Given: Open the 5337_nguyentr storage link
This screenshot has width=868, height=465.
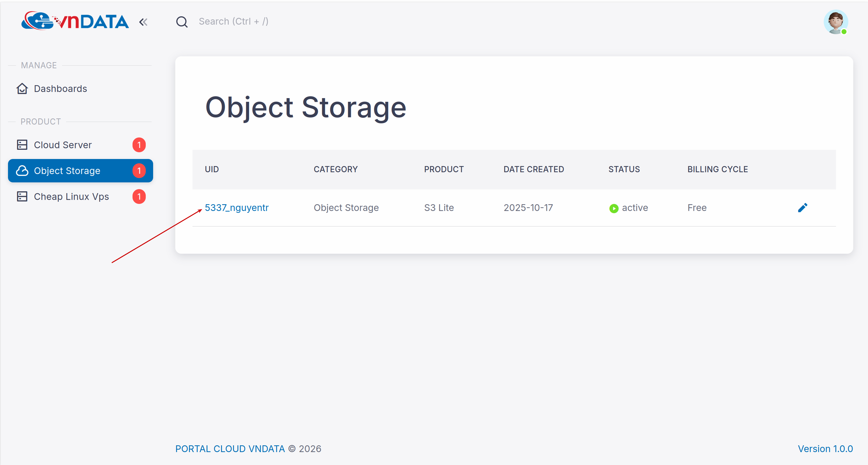Looking at the screenshot, I should coord(236,208).
